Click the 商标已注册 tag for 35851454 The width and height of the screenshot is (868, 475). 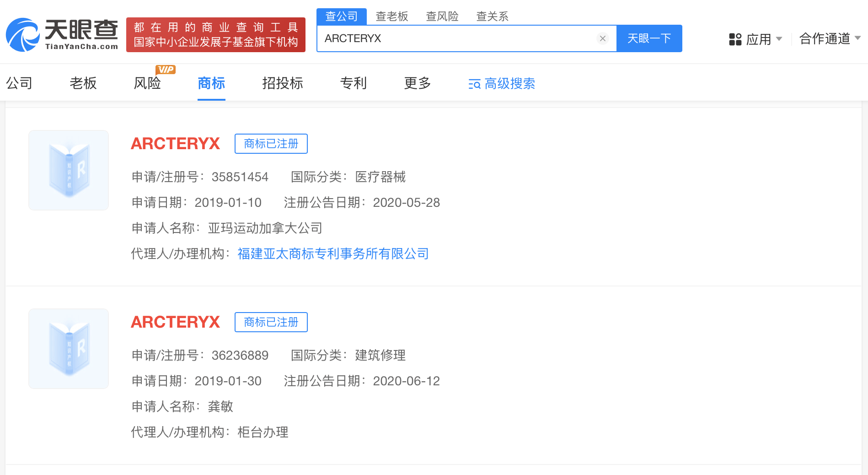click(271, 144)
